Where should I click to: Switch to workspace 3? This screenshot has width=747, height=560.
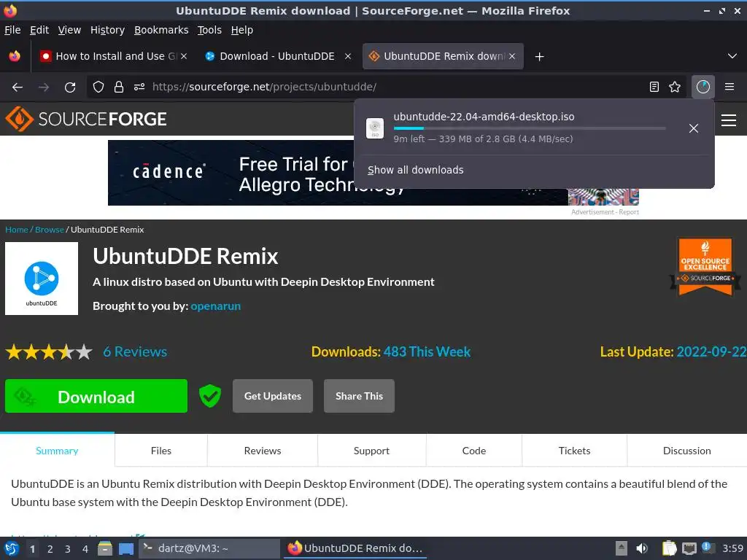coord(68,549)
